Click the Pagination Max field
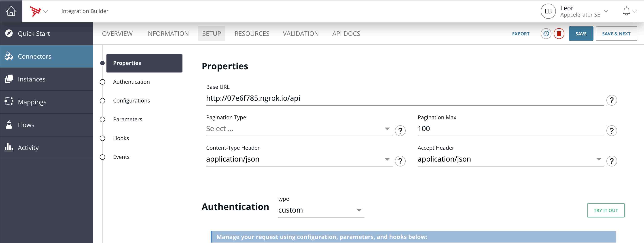The width and height of the screenshot is (644, 243). pos(511,129)
